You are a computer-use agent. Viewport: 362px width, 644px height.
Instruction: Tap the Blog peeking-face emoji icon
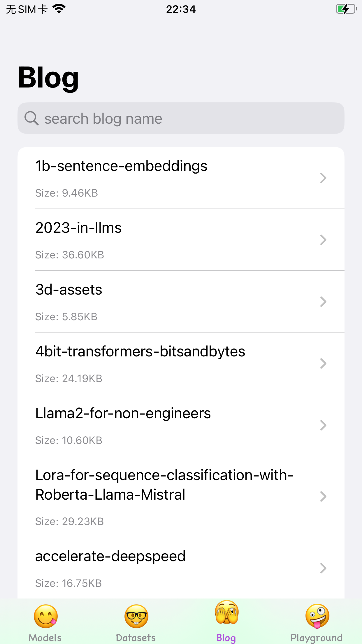click(226, 612)
